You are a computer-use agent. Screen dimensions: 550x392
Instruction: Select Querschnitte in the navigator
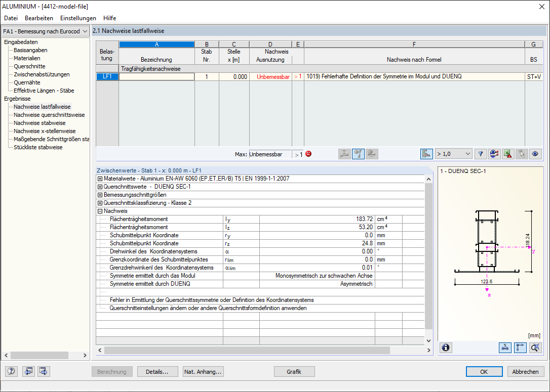[29, 66]
